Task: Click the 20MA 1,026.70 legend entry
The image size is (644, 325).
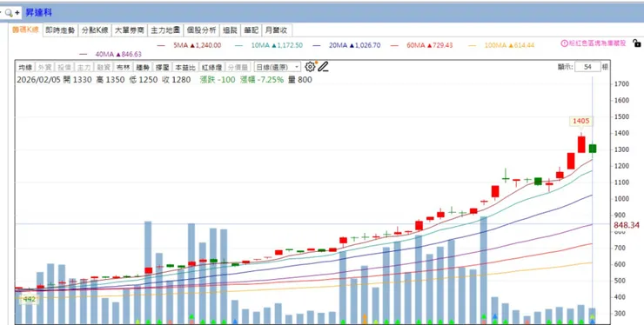Action: pos(346,45)
